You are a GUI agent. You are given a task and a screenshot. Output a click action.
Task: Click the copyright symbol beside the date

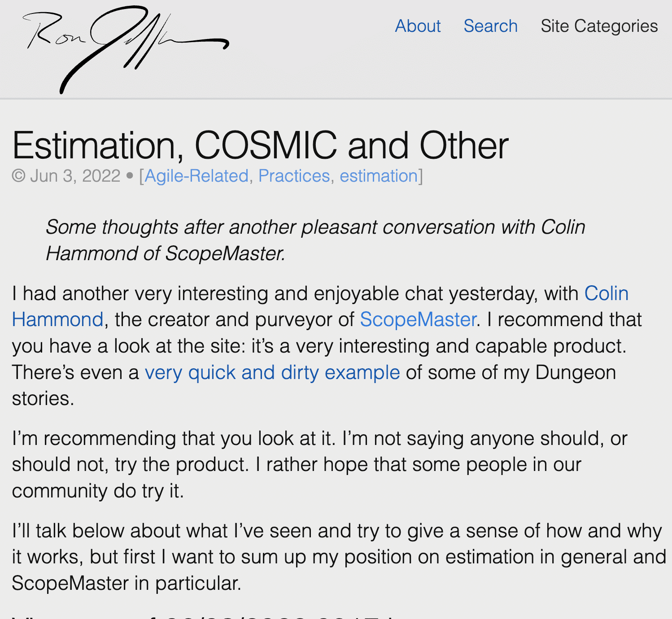tap(18, 176)
